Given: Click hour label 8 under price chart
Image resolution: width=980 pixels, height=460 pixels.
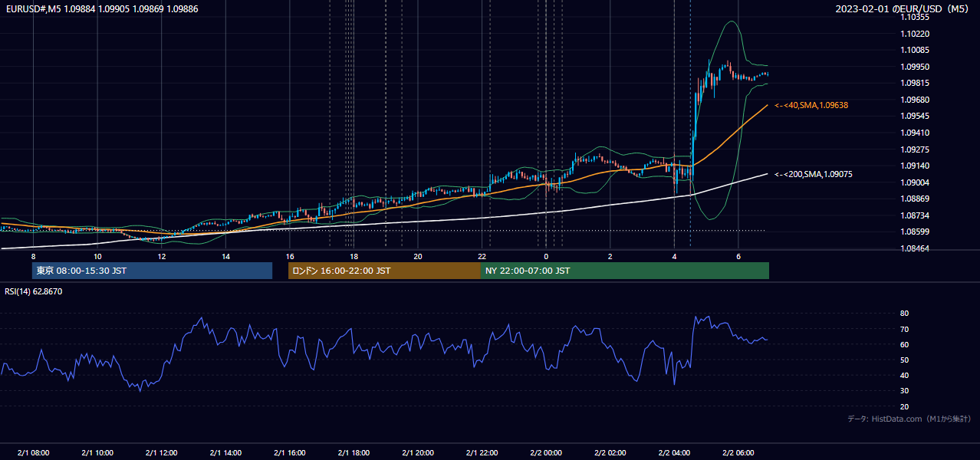Looking at the screenshot, I should tap(33, 256).
